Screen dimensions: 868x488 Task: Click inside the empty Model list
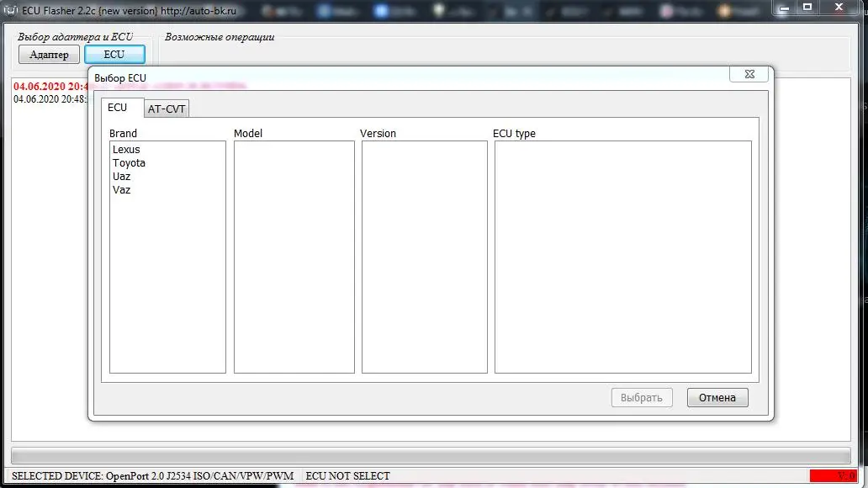click(294, 257)
